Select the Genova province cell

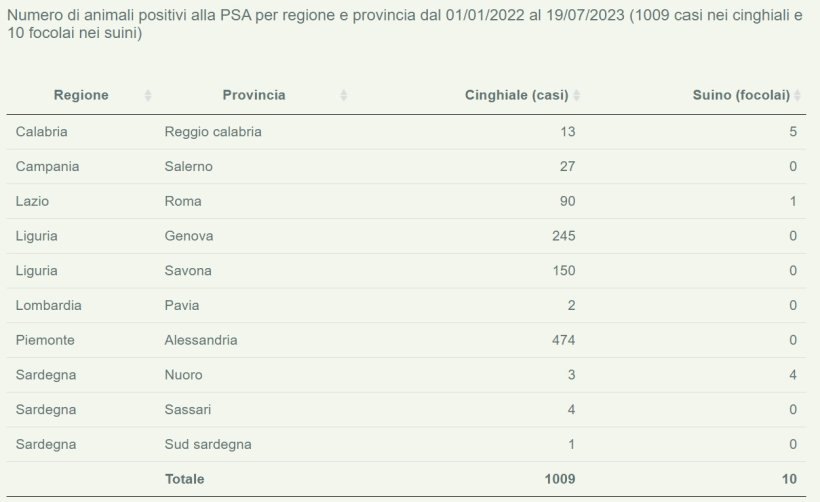click(189, 236)
